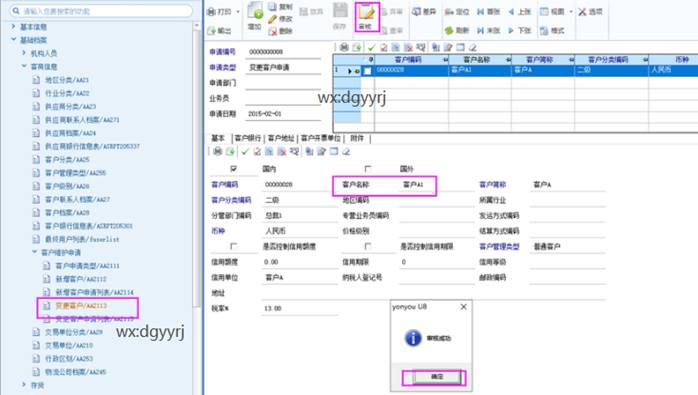The image size is (698, 395).
Task: Open 新增客户/AA2112 tree item
Action: tap(81, 279)
